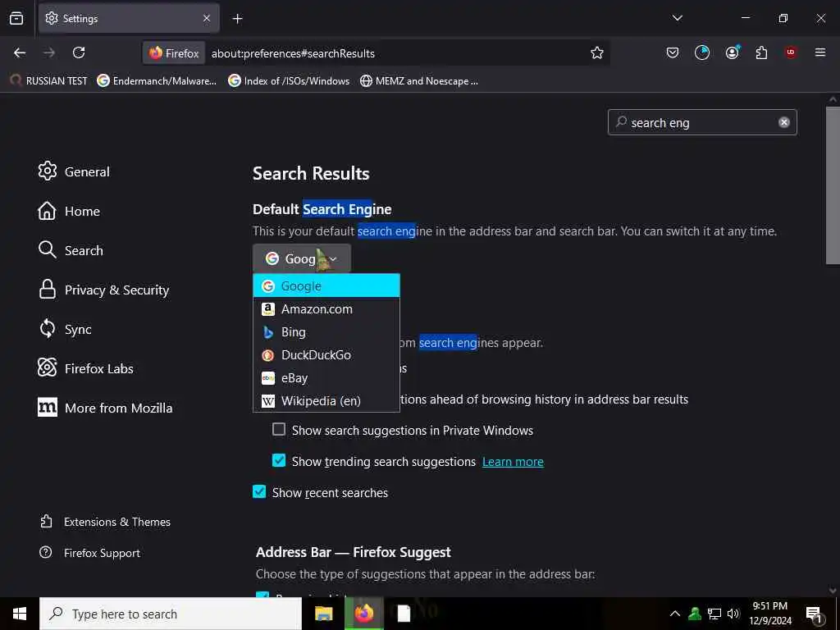The image size is (840, 630).
Task: Bookmark this page with the star icon
Action: click(x=597, y=52)
